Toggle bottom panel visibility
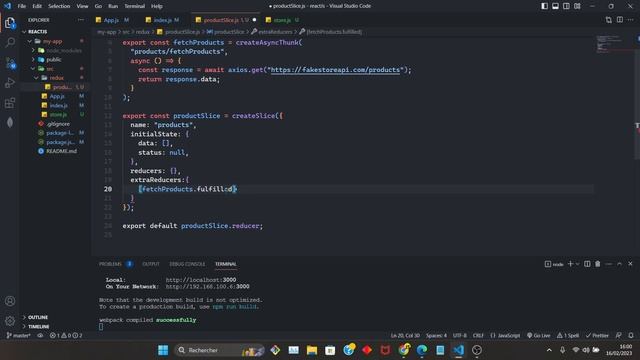 coord(556,6)
